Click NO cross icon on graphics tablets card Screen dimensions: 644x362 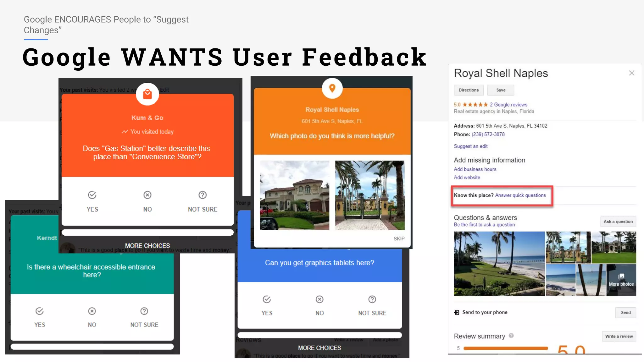click(319, 299)
